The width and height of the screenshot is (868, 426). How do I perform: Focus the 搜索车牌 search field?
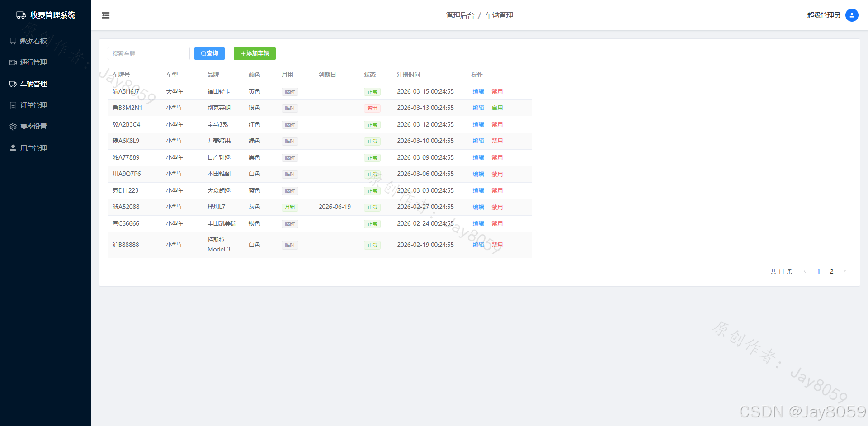tap(149, 53)
